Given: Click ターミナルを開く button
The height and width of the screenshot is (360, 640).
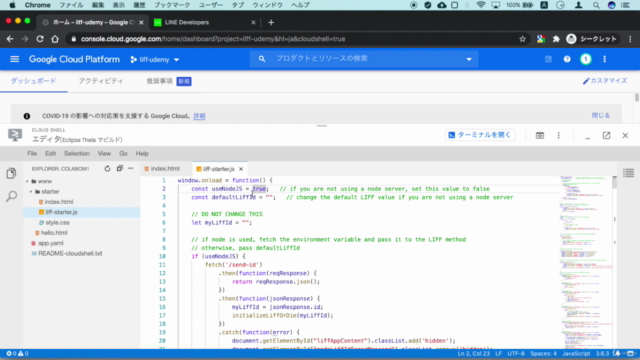Looking at the screenshot, I should [480, 135].
